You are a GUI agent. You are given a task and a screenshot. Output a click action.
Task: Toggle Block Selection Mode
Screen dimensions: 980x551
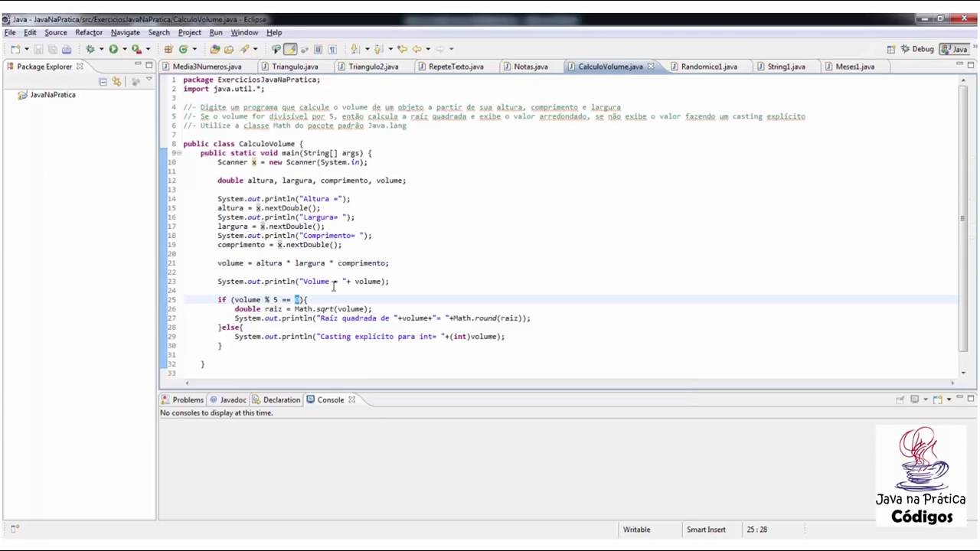(318, 49)
